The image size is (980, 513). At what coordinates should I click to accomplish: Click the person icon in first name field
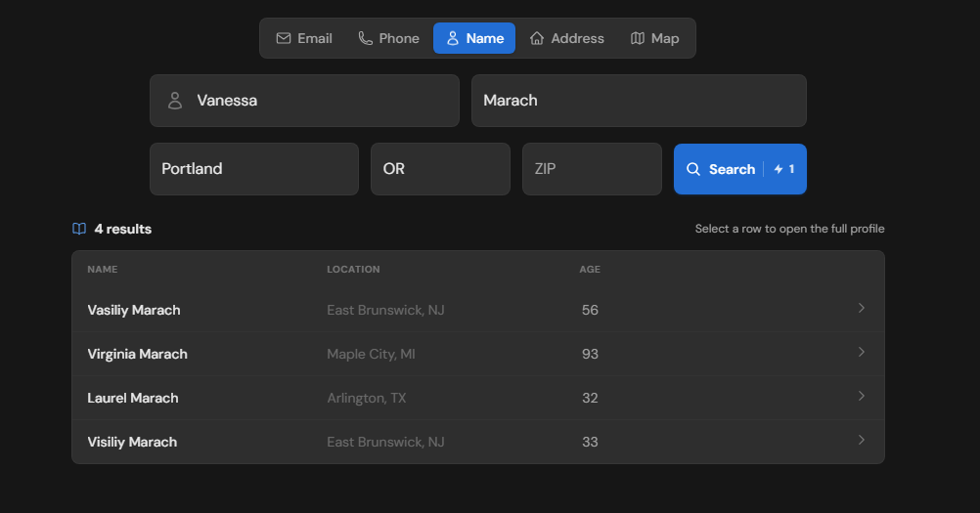(175, 101)
